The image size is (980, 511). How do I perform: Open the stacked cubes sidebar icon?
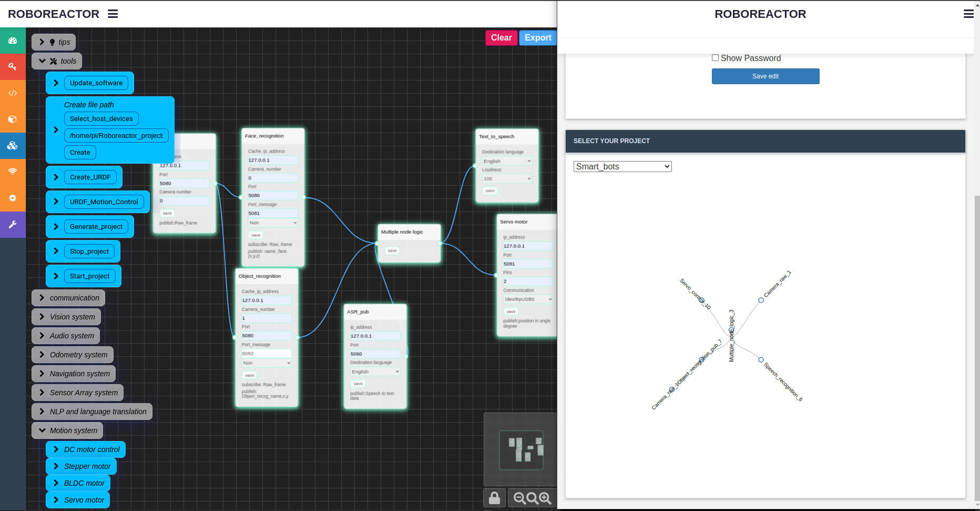pos(13,146)
